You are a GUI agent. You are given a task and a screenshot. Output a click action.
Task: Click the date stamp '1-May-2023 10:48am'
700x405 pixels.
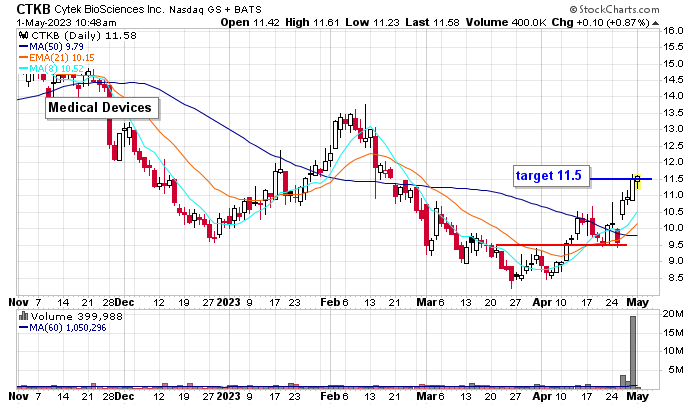click(67, 23)
